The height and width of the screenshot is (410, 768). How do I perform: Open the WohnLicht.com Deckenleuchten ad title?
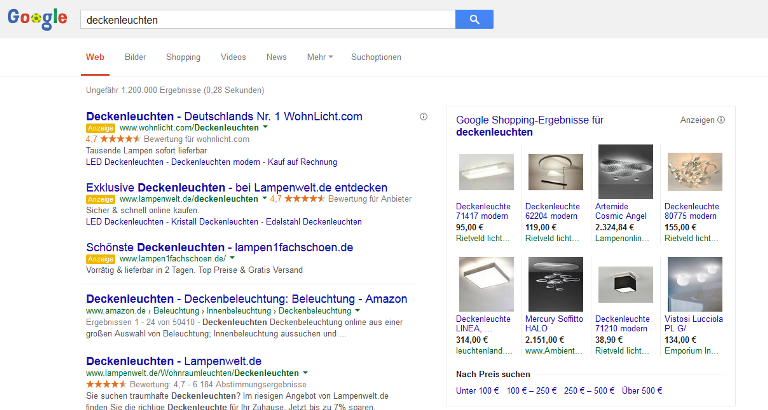[224, 116]
